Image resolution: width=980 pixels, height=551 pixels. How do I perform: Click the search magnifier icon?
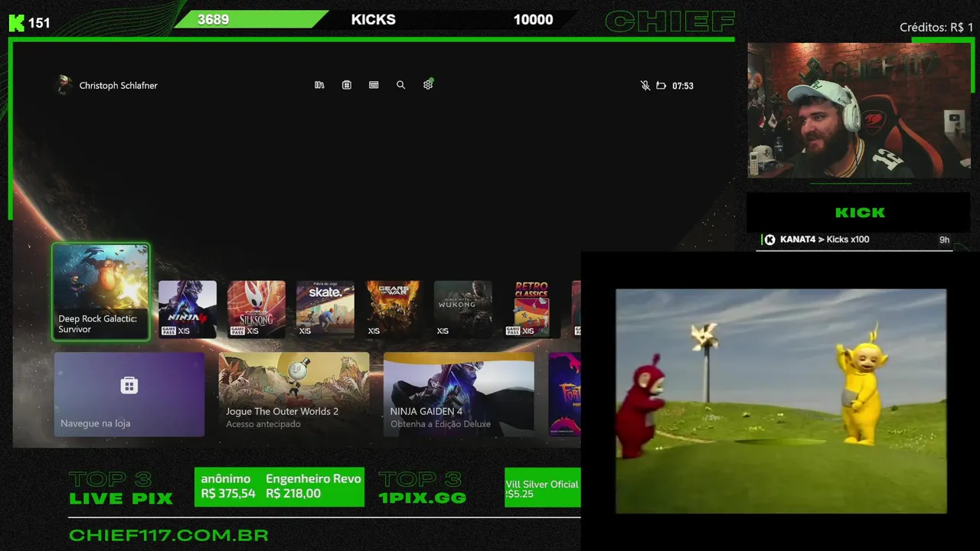[x=400, y=85]
